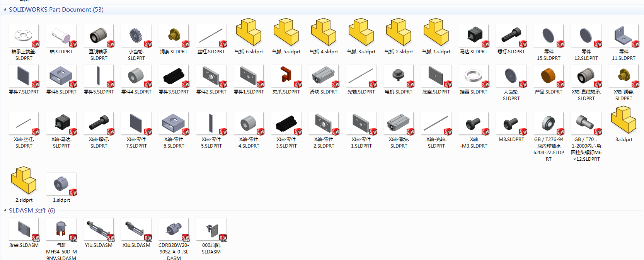
Task: Select the Y轴.SLDASM assembly thumbnail
Action: [99, 229]
